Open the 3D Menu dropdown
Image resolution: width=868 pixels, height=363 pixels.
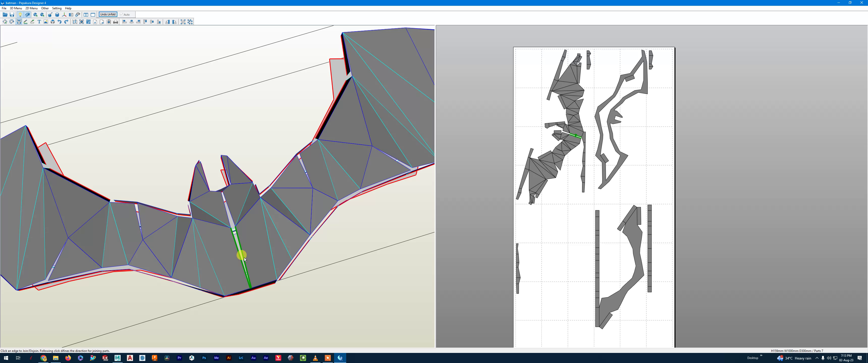pos(15,8)
